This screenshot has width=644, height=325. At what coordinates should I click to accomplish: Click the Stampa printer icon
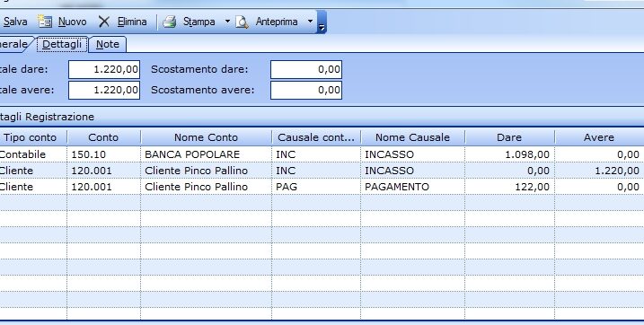[169, 22]
